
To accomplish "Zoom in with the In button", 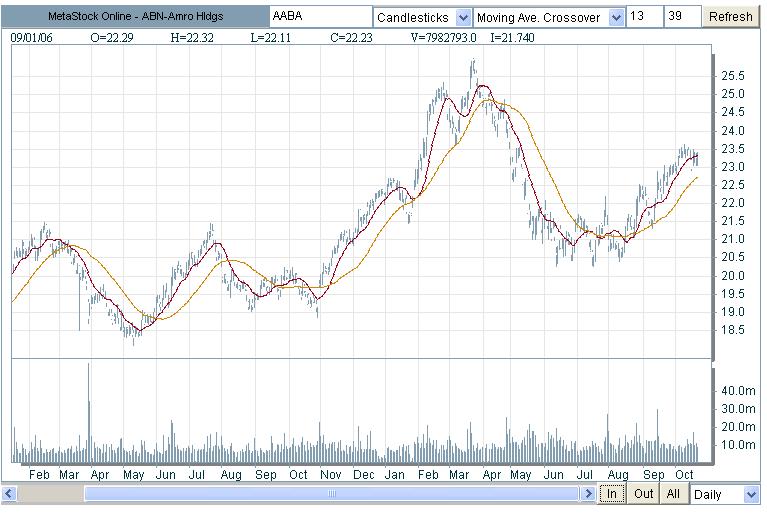I will point(612,494).
